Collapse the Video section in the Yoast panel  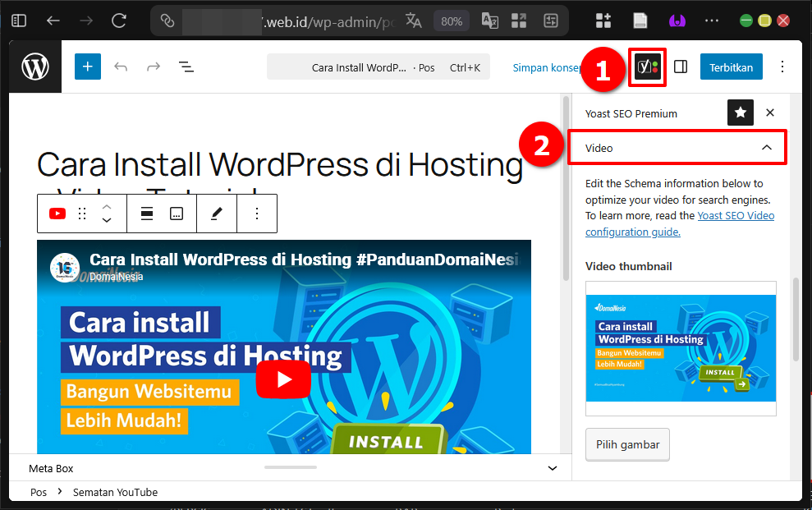tap(767, 147)
